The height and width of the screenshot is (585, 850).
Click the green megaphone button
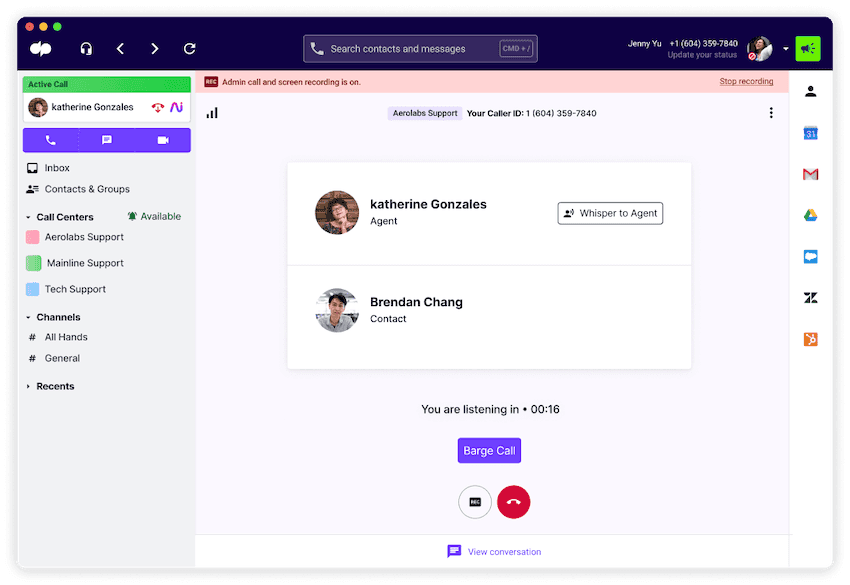pyautogui.click(x=807, y=48)
